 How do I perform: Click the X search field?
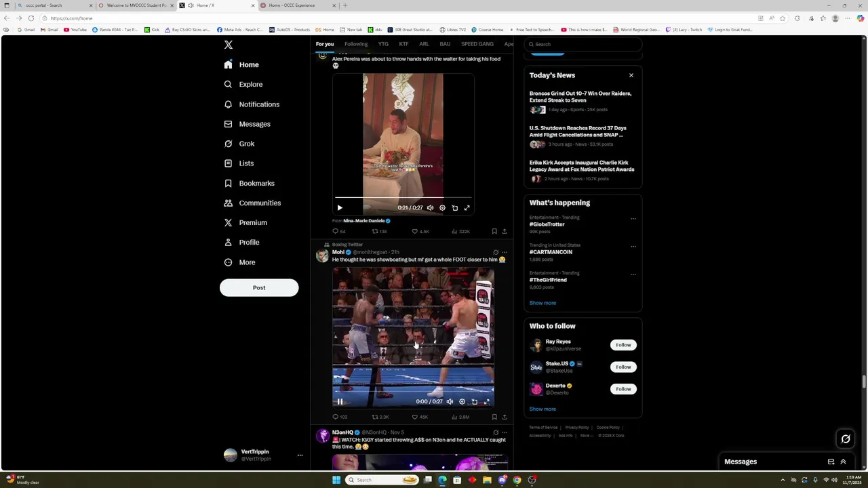click(x=583, y=44)
